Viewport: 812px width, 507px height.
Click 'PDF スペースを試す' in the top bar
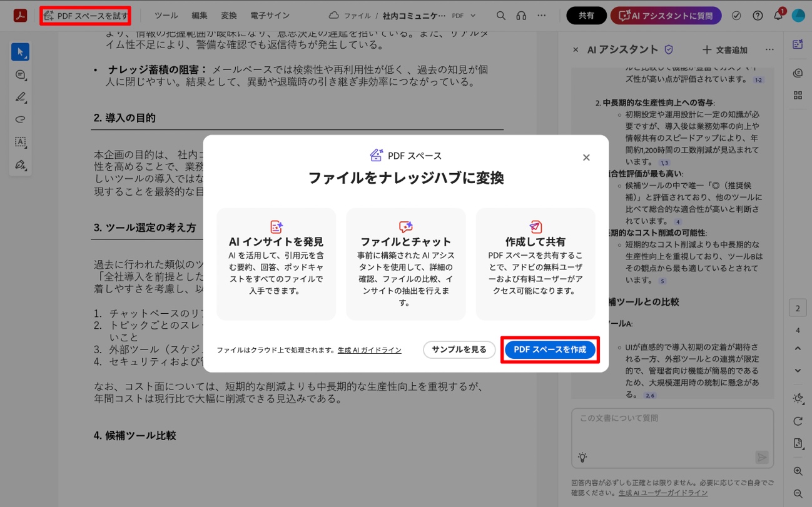coord(85,16)
